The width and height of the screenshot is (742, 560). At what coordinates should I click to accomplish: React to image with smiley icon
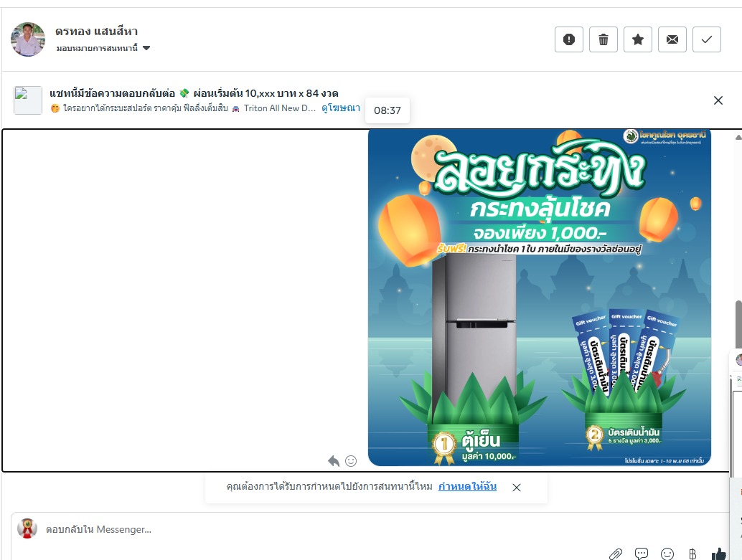pos(351,460)
